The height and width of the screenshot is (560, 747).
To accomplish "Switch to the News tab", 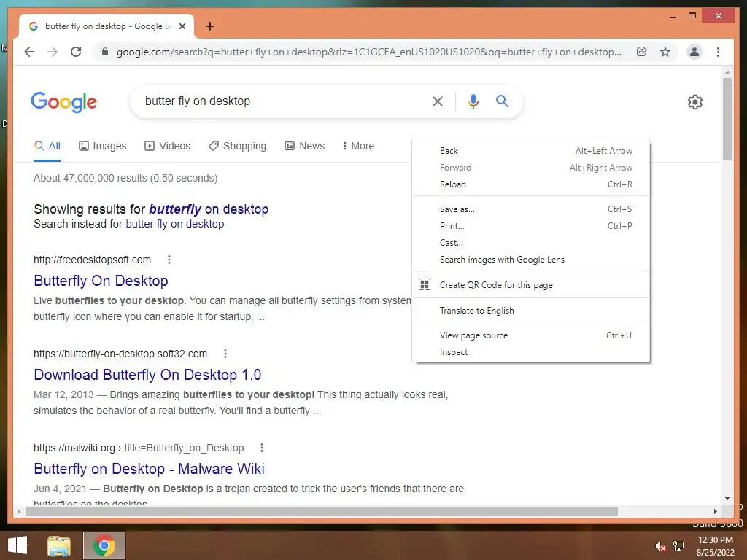I will 304,146.
